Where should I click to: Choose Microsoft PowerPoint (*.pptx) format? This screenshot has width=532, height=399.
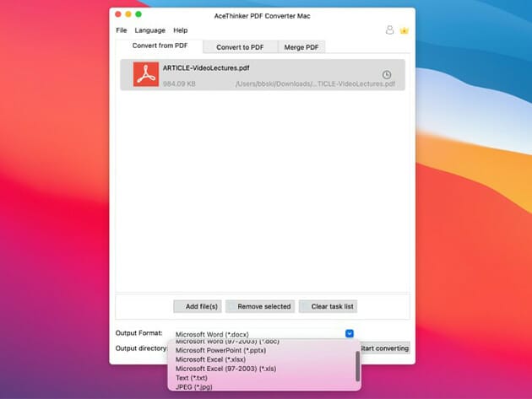pyautogui.click(x=220, y=350)
